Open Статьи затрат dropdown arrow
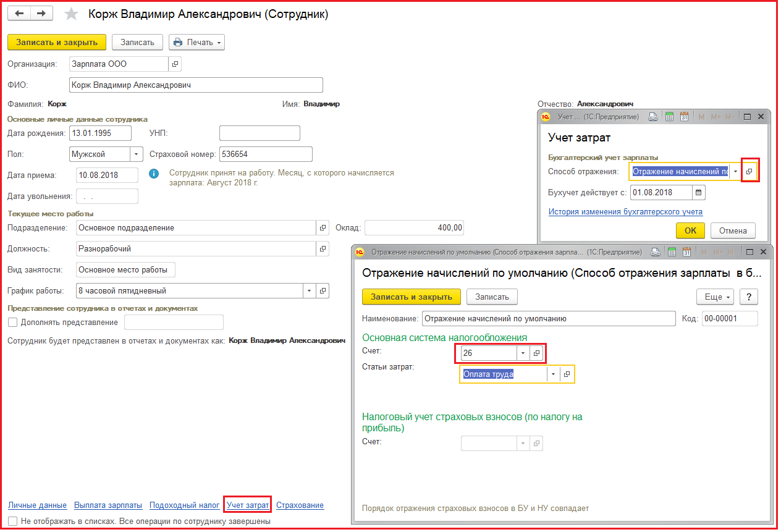The width and height of the screenshot is (781, 532). coord(553,374)
